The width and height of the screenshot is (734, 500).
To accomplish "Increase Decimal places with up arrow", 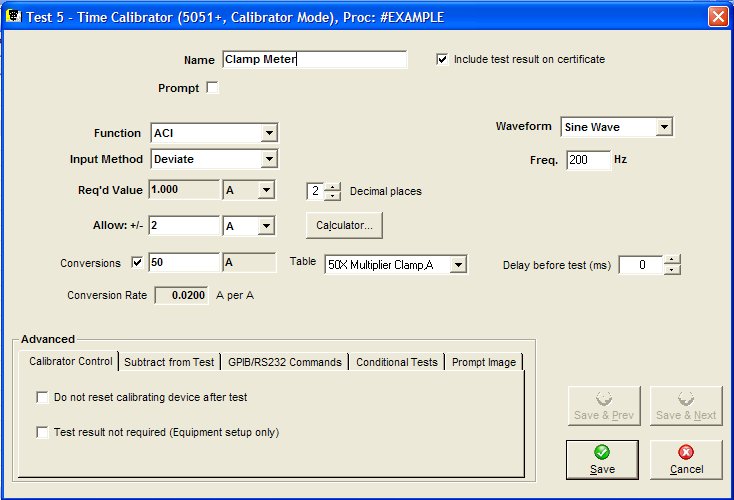I will coord(333,186).
